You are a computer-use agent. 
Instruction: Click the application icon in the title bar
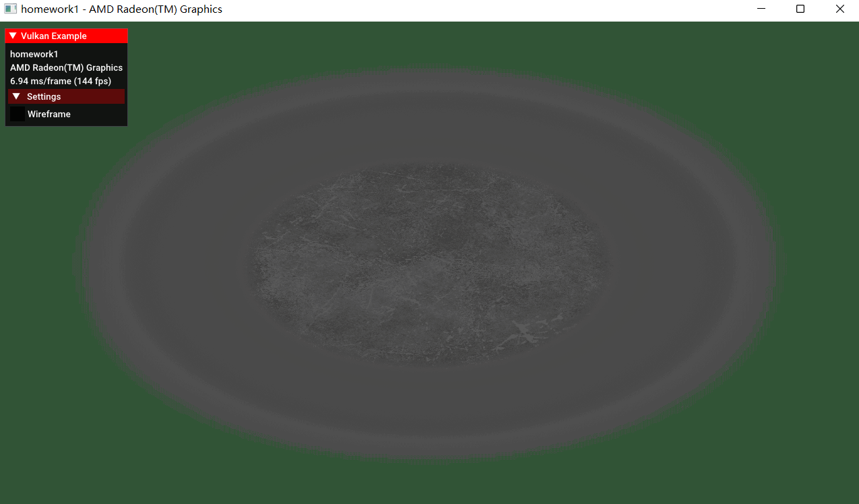[10, 9]
